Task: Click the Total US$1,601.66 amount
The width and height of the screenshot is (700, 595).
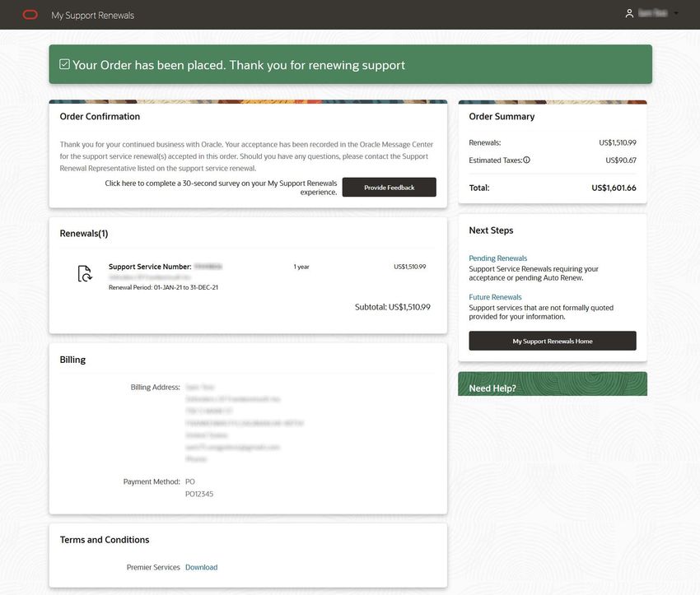Action: tap(614, 188)
